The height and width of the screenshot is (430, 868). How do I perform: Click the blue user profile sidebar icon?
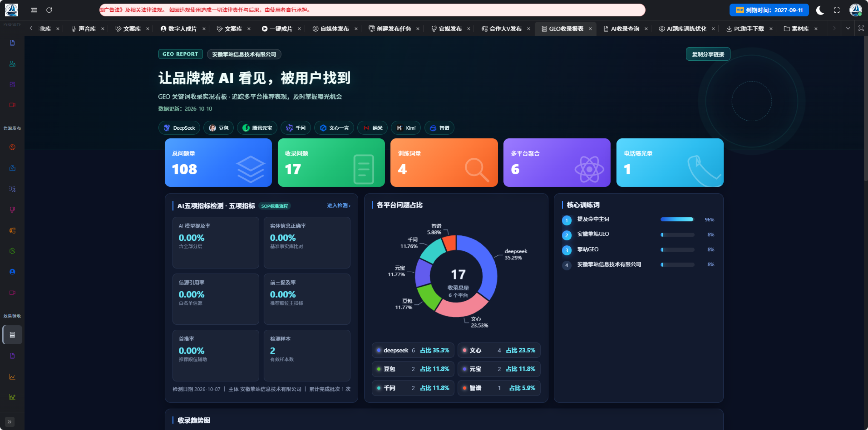tap(13, 272)
